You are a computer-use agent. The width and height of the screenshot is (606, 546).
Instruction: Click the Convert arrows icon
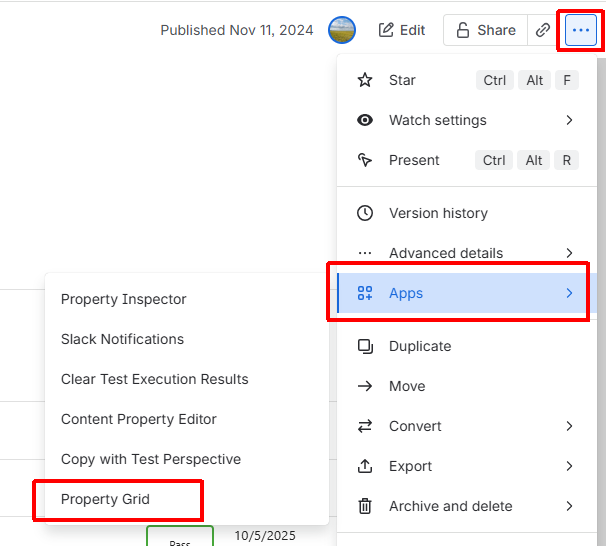[x=366, y=426]
